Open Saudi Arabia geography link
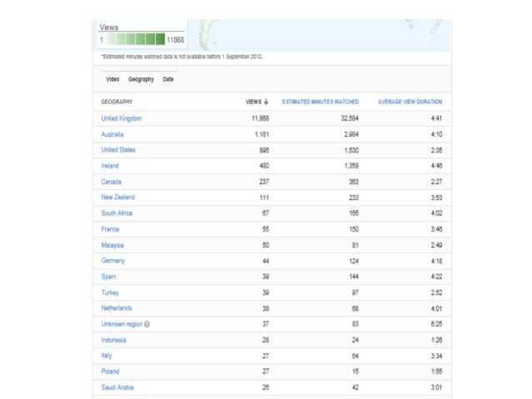 (118, 387)
